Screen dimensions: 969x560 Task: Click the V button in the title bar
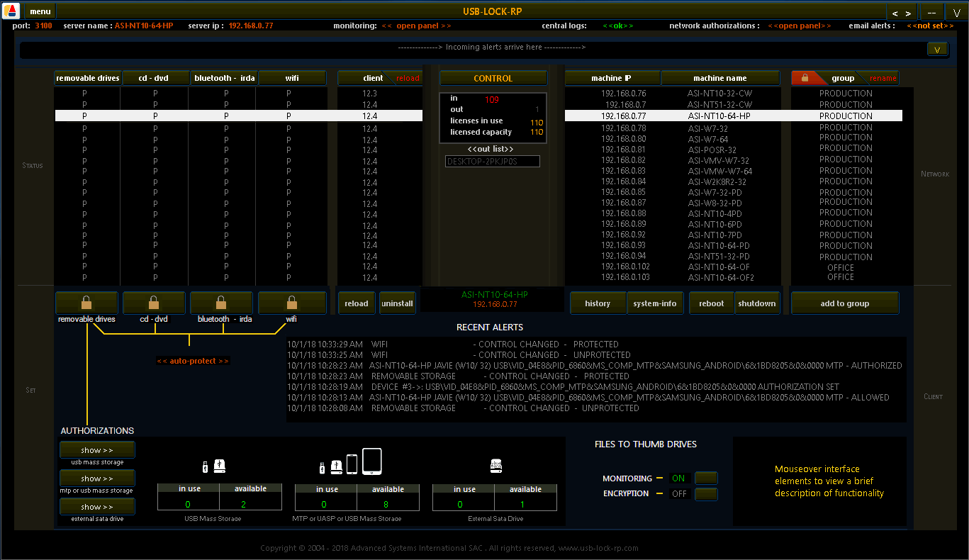956,12
